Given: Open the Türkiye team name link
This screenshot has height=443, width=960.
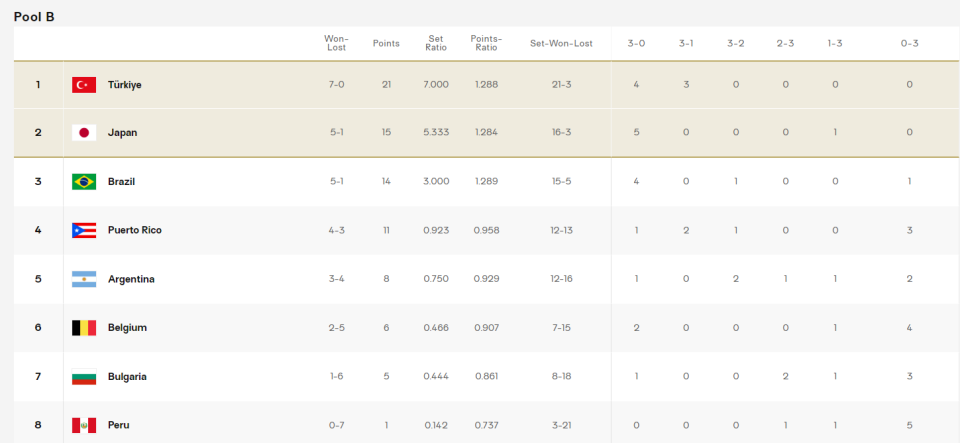Looking at the screenshot, I should [125, 84].
